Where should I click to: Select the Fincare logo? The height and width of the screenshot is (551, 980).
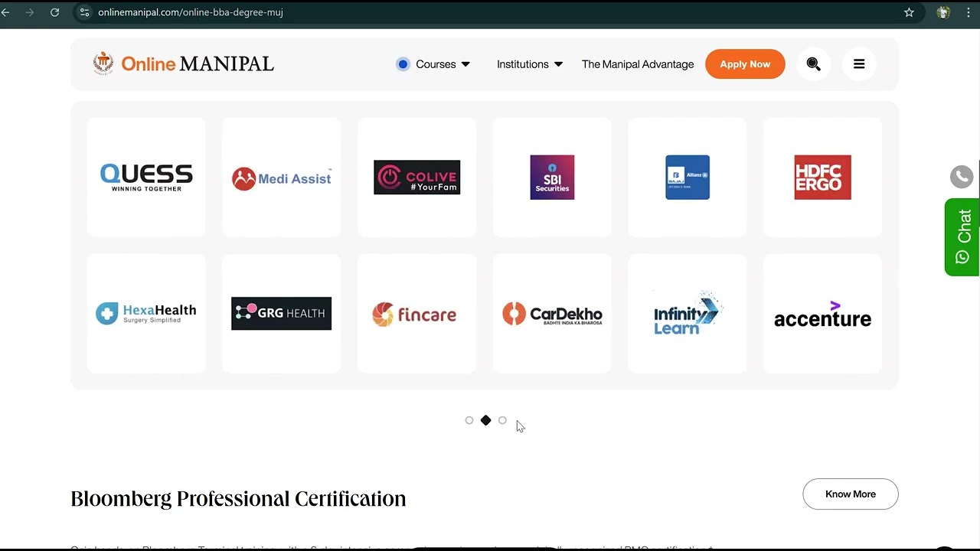click(x=414, y=314)
